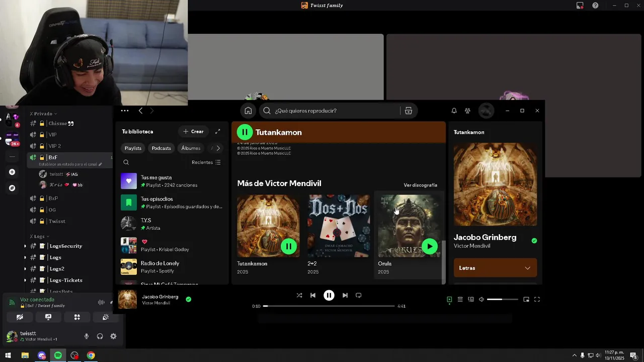Adjust the Spotify volume slider
Image resolution: width=644 pixels, height=362 pixels.
pyautogui.click(x=503, y=299)
